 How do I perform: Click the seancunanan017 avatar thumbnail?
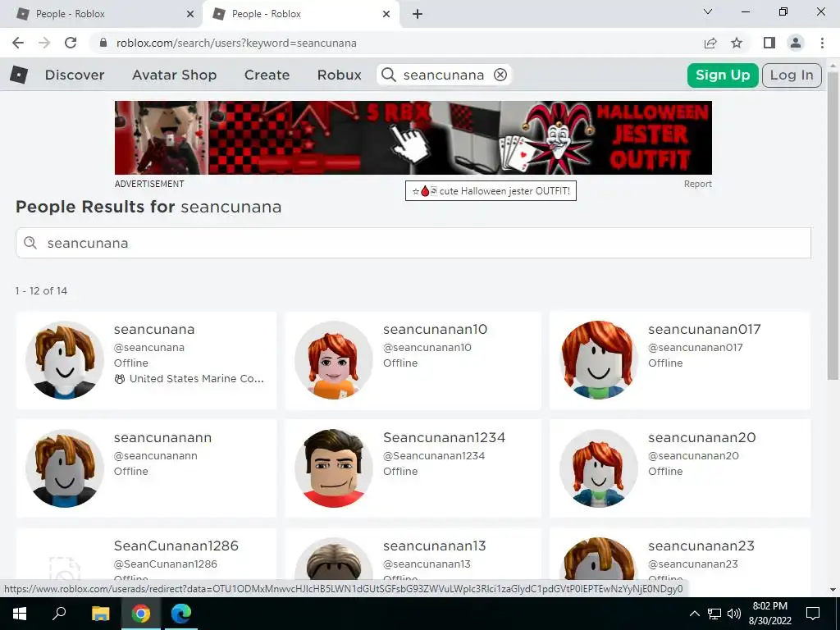(598, 360)
